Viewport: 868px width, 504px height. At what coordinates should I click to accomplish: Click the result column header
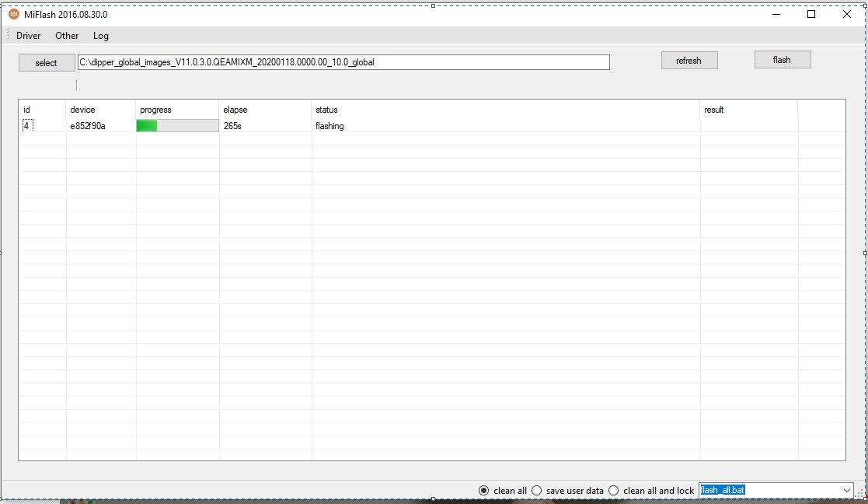click(x=748, y=110)
